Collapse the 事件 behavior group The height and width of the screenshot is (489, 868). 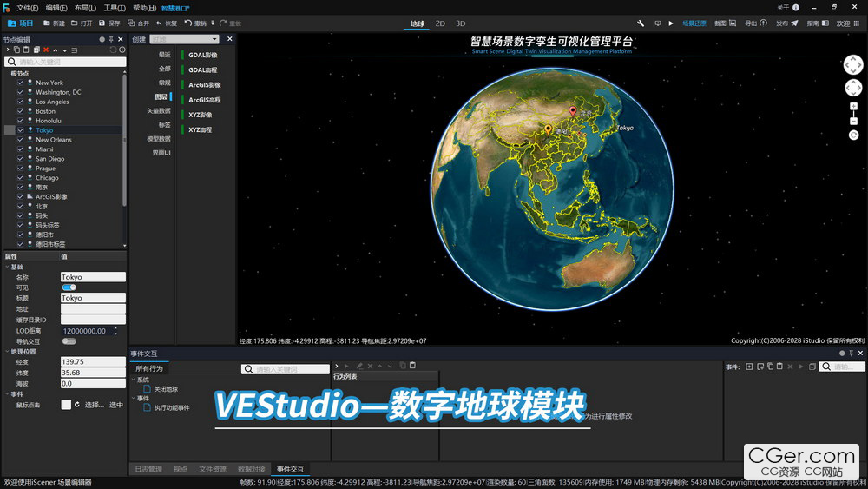pyautogui.click(x=134, y=398)
